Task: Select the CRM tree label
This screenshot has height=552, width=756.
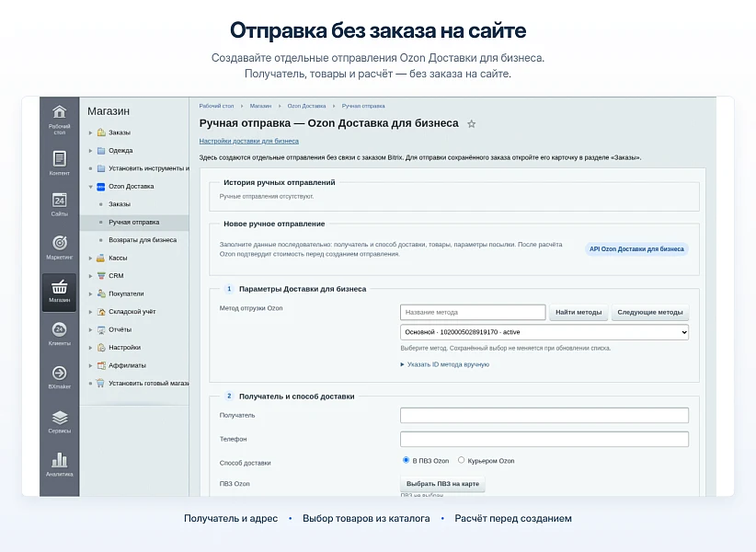Action: click(116, 276)
